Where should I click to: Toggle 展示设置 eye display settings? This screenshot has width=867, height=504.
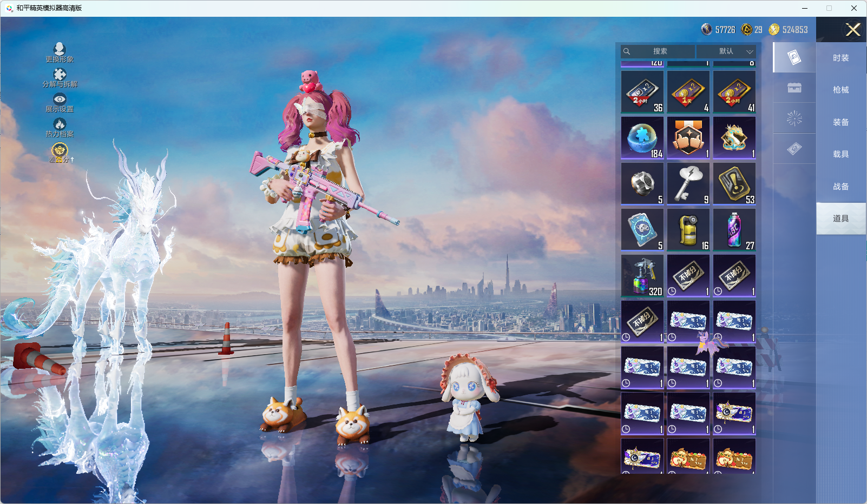click(x=60, y=103)
